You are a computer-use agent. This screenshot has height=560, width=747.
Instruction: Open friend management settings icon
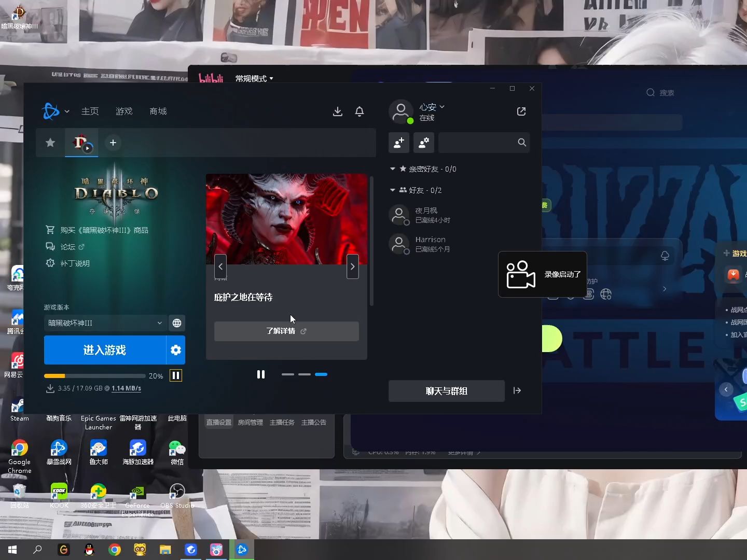424,143
